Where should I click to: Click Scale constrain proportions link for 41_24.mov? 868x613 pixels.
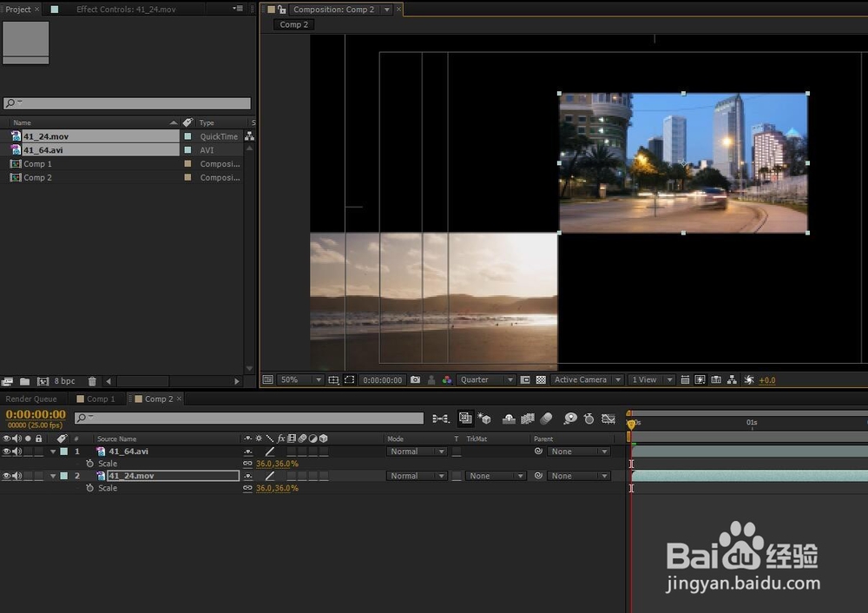click(247, 488)
